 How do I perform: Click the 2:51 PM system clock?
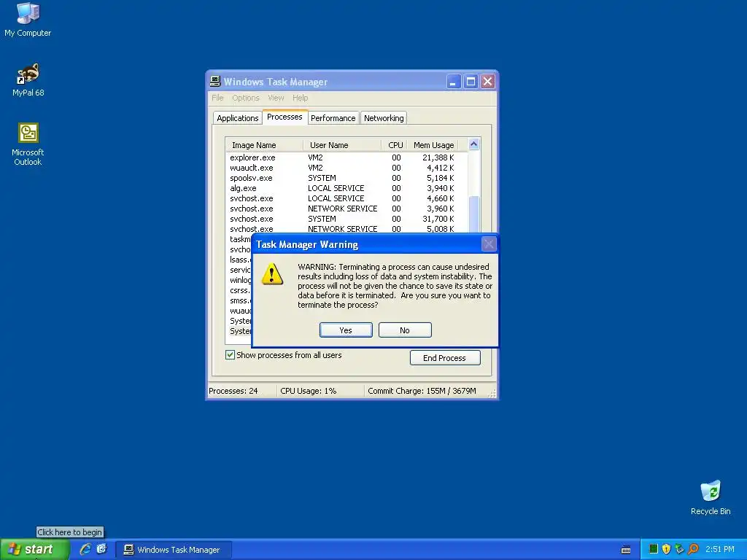click(x=719, y=550)
